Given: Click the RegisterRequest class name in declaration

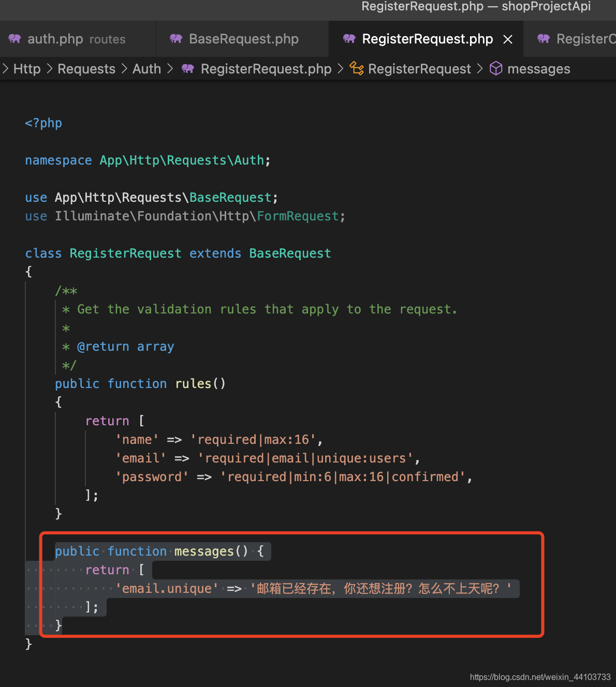Looking at the screenshot, I should click(x=125, y=253).
